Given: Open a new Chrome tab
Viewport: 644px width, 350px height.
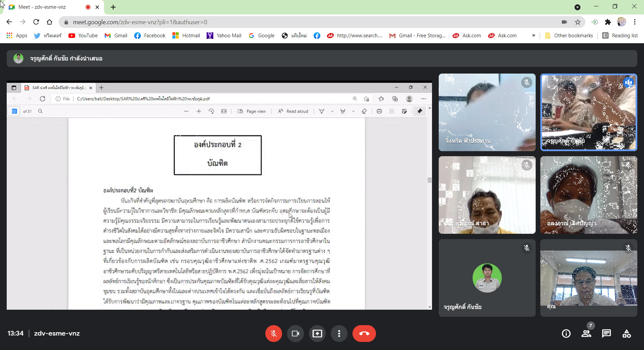Looking at the screenshot, I should (113, 7).
